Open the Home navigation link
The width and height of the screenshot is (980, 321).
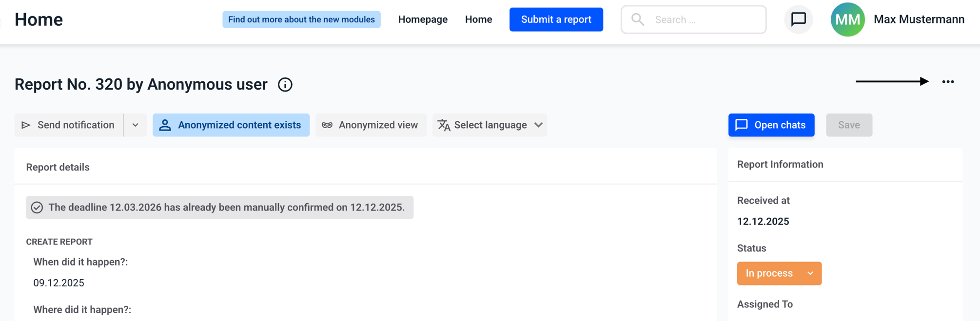478,19
